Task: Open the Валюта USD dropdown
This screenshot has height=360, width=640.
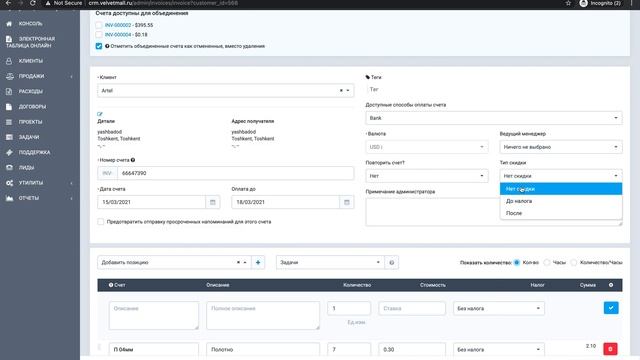Action: point(427,147)
